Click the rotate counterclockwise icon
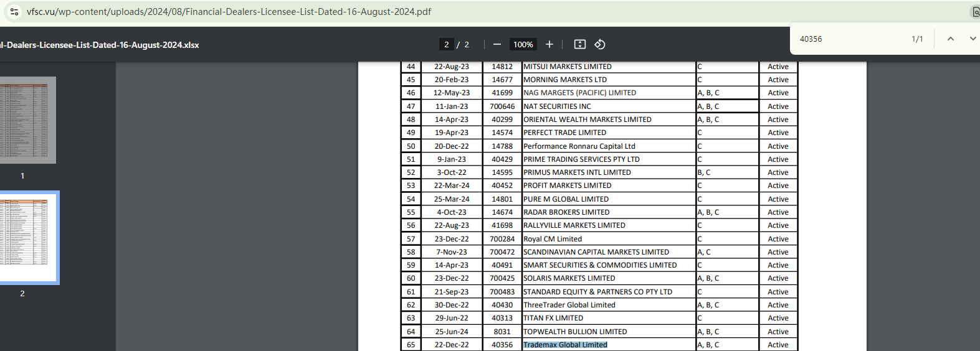Viewport: 980px width, 351px height. coord(599,44)
